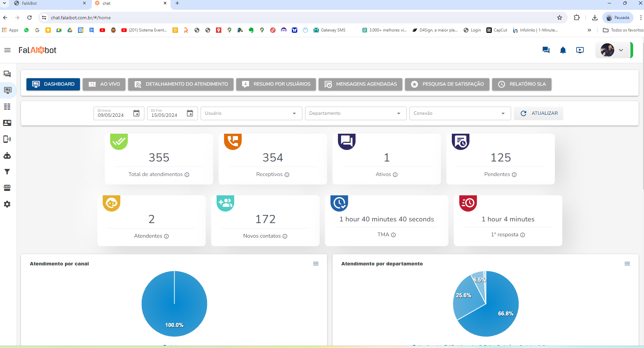Open the RELATÓRIO SLA tab
Image resolution: width=644 pixels, height=348 pixels.
point(522,84)
